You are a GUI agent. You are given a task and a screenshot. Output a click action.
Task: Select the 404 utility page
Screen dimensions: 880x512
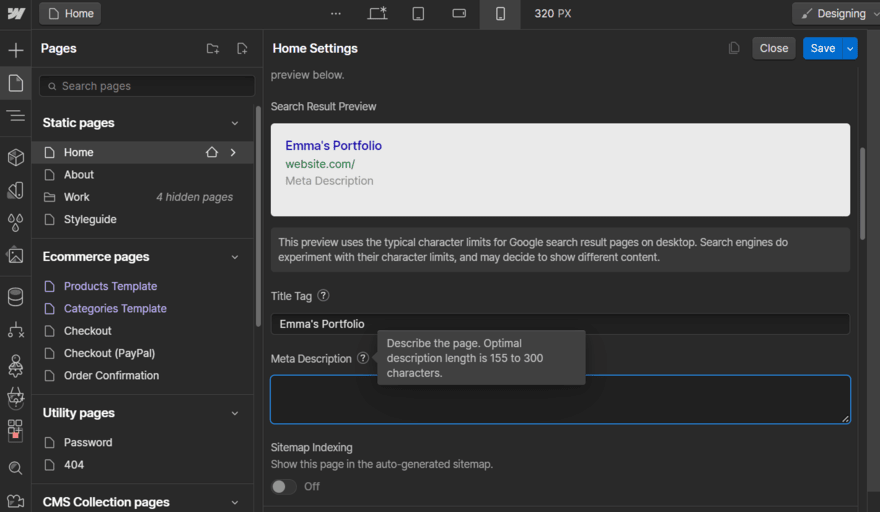click(74, 465)
